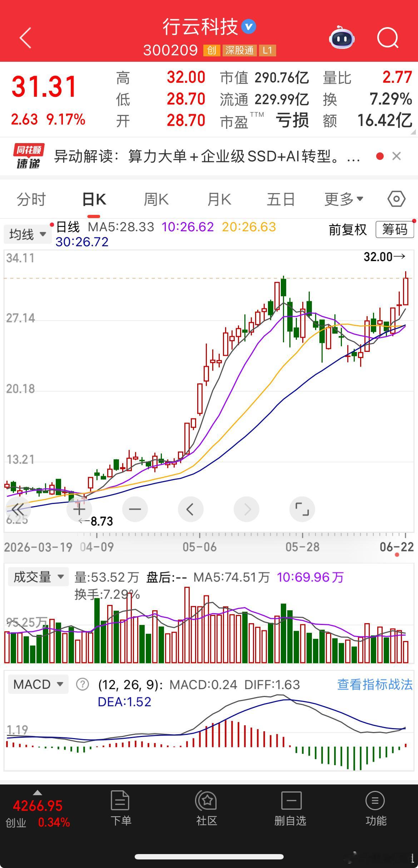Zoom in the K-line chart with plus button
Image resolution: width=418 pixels, height=868 pixels.
pyautogui.click(x=79, y=509)
